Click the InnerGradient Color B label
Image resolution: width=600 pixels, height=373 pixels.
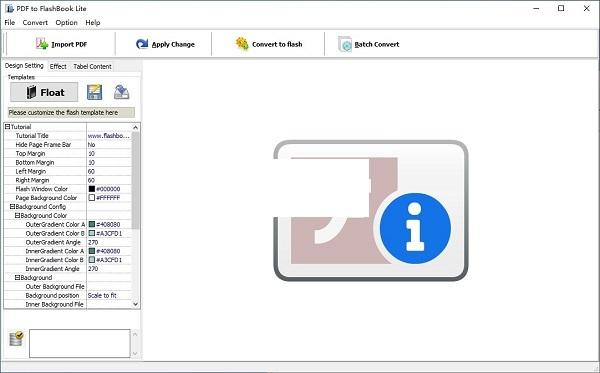pos(54,260)
